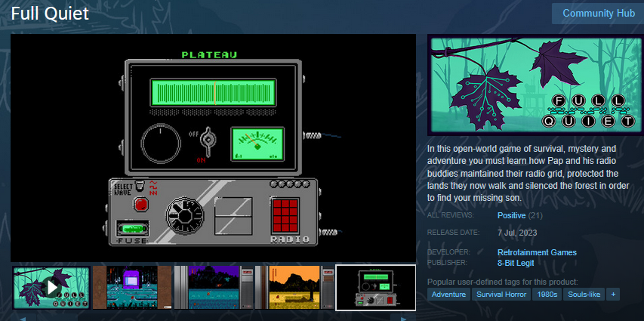Click the PUBLISHER label

[448, 262]
